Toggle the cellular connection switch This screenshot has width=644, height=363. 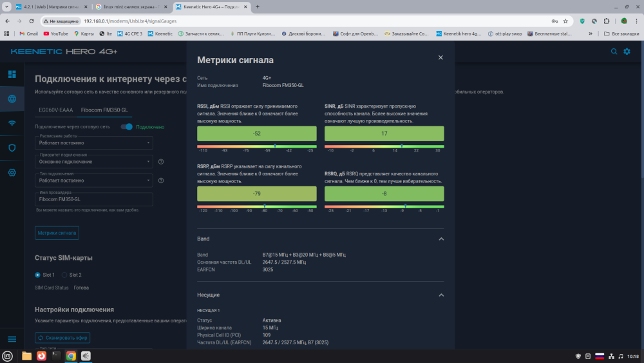pos(127,127)
